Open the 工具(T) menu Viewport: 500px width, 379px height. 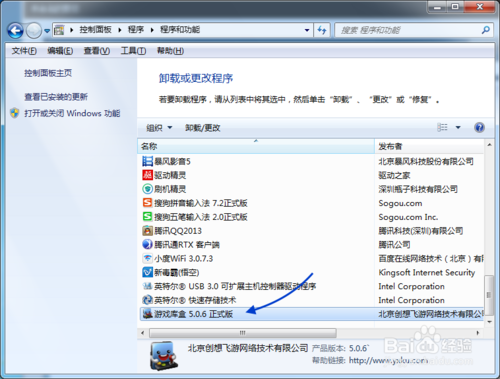pyautogui.click(x=133, y=51)
